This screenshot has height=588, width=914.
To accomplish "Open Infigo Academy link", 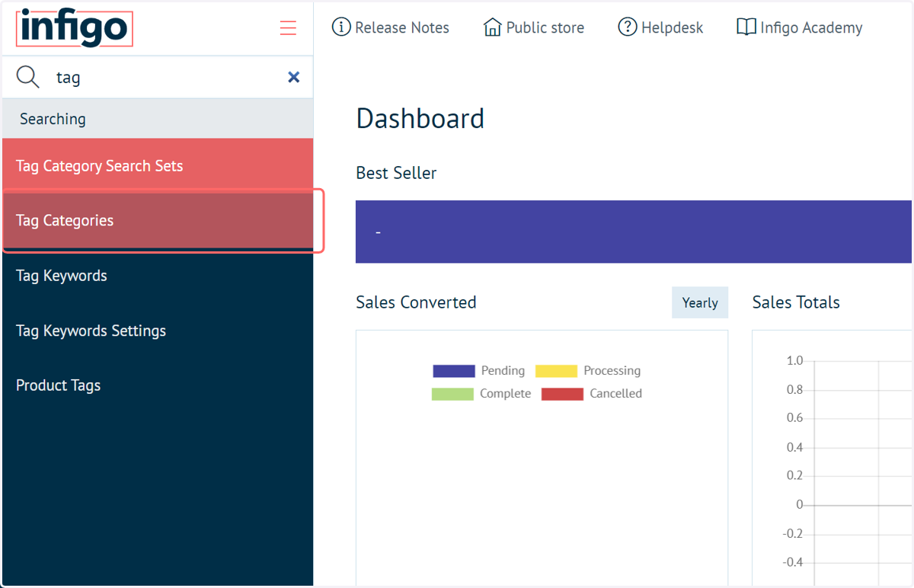I will click(x=799, y=28).
